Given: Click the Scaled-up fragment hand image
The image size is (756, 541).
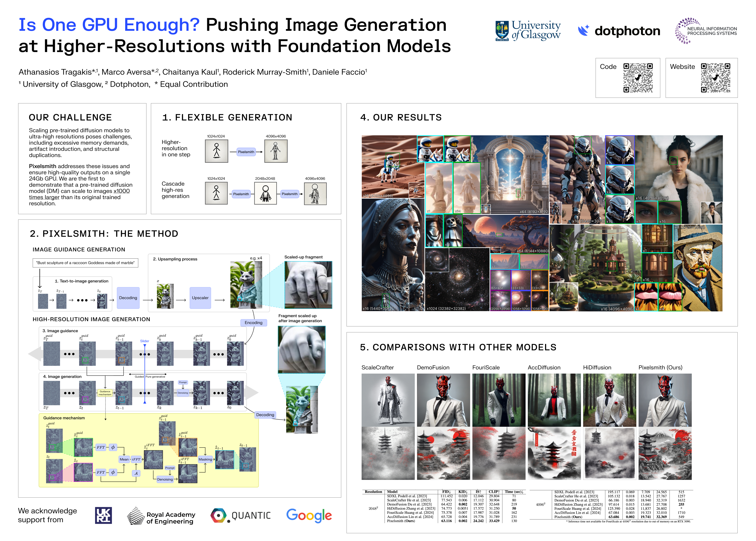Looking at the screenshot, I should pos(308,285).
